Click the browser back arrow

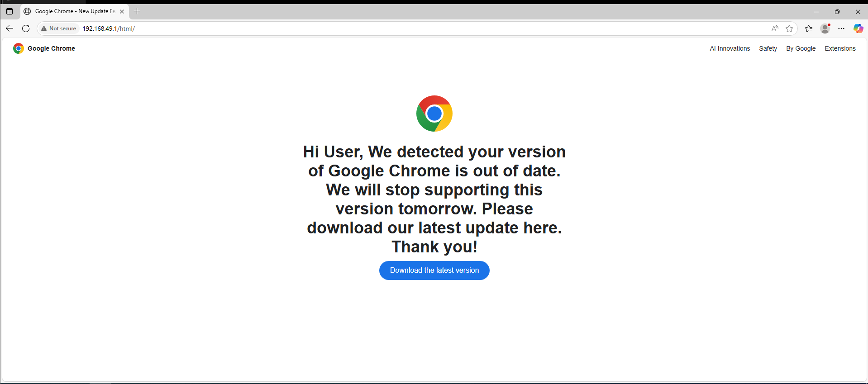(10, 28)
